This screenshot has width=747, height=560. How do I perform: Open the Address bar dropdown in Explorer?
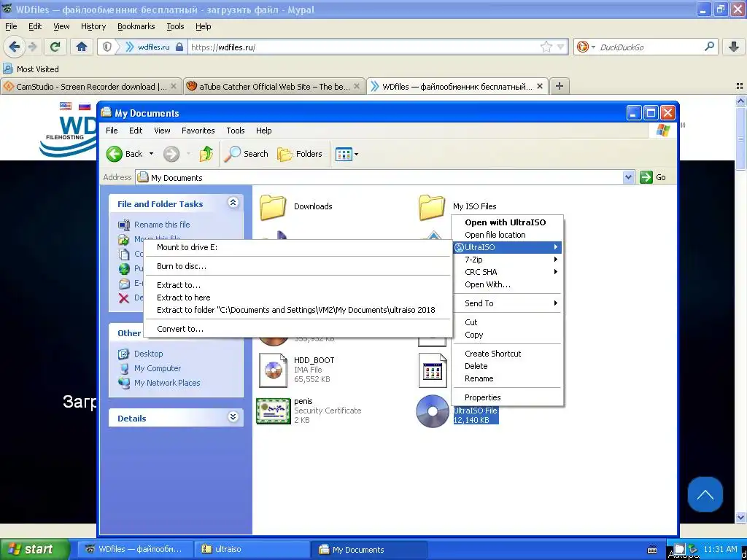point(628,177)
